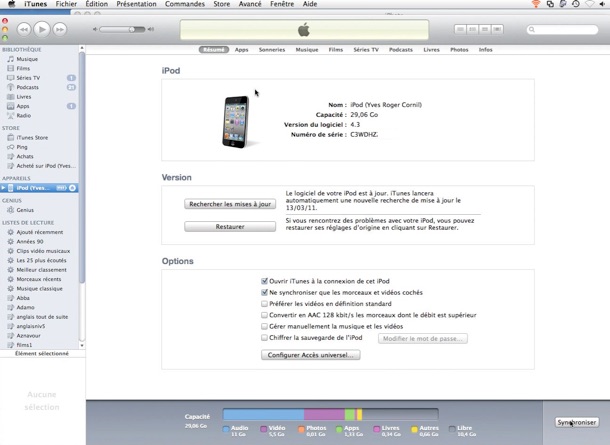Select the Podcasts tab

point(401,50)
